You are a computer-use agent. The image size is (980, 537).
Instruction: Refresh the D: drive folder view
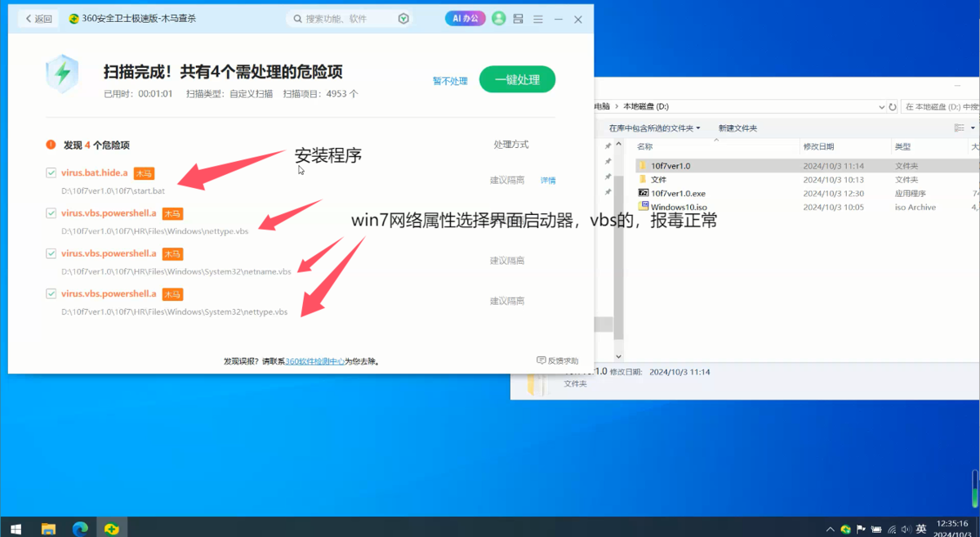(892, 106)
